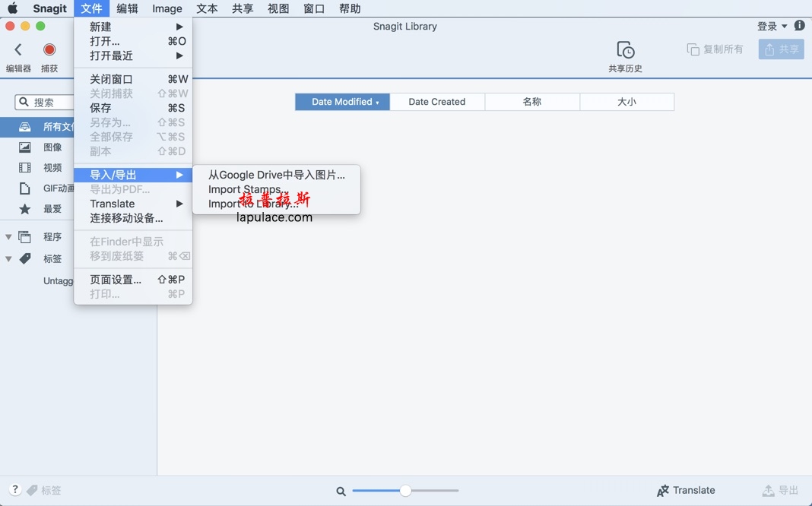This screenshot has height=506, width=812.
Task: Click the blue 共享 share button
Action: (x=781, y=49)
